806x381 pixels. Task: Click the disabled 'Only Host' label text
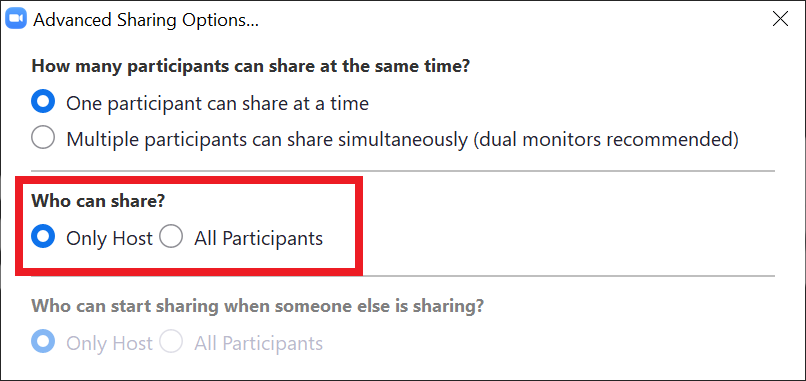pyautogui.click(x=109, y=343)
